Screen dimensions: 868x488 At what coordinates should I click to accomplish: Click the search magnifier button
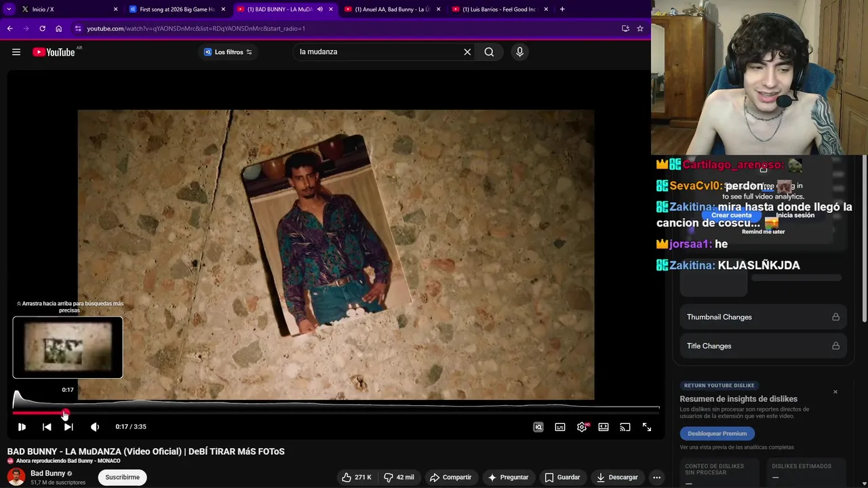(x=489, y=52)
